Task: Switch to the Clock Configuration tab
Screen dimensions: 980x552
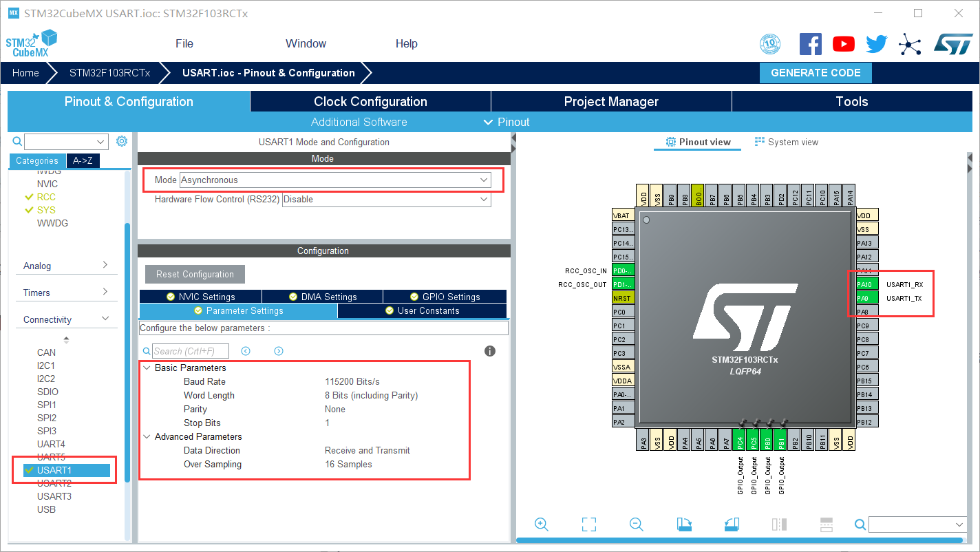Action: (370, 101)
